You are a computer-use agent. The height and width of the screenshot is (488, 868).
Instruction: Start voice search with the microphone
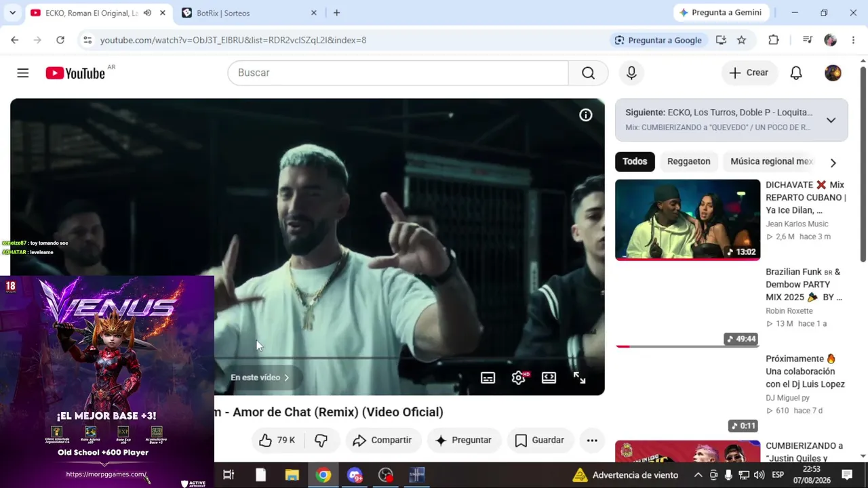[x=631, y=73]
